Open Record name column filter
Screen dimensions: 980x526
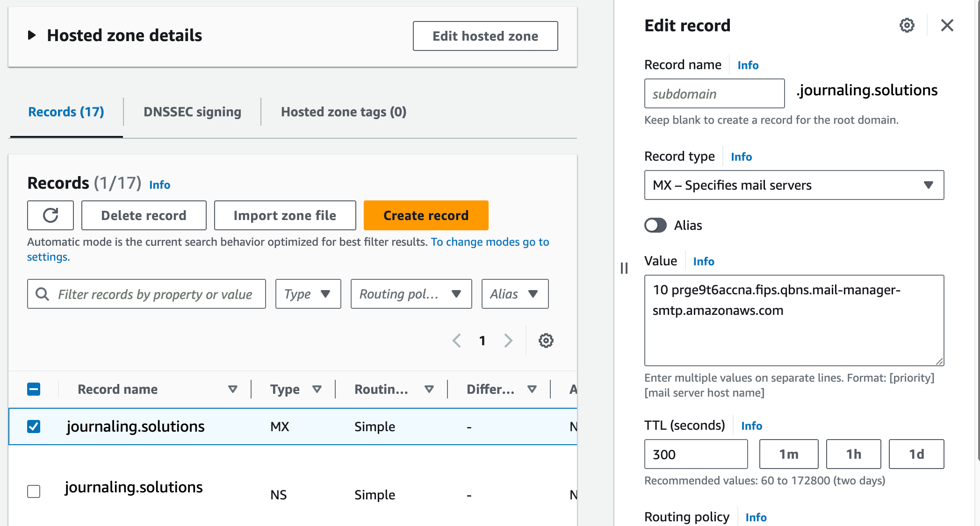click(232, 389)
